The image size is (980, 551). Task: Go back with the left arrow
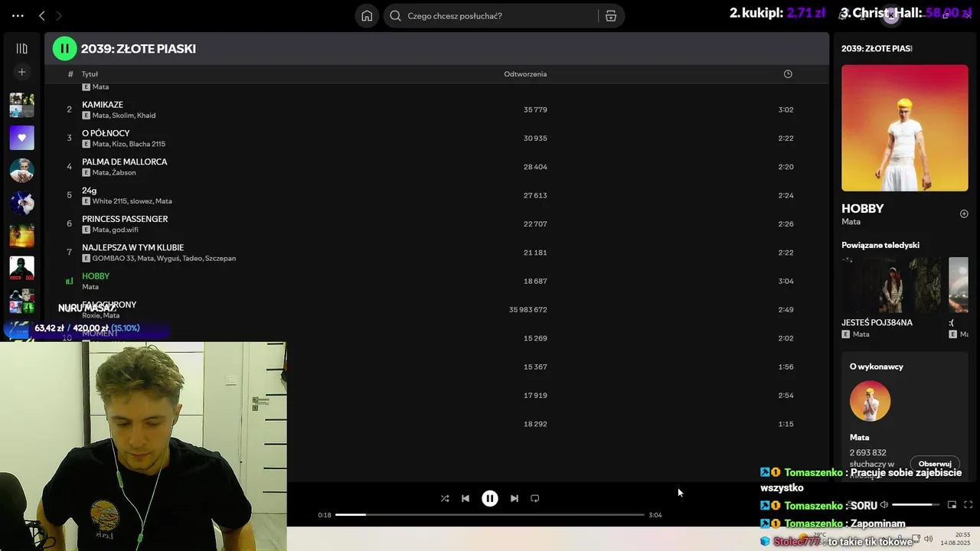point(42,15)
